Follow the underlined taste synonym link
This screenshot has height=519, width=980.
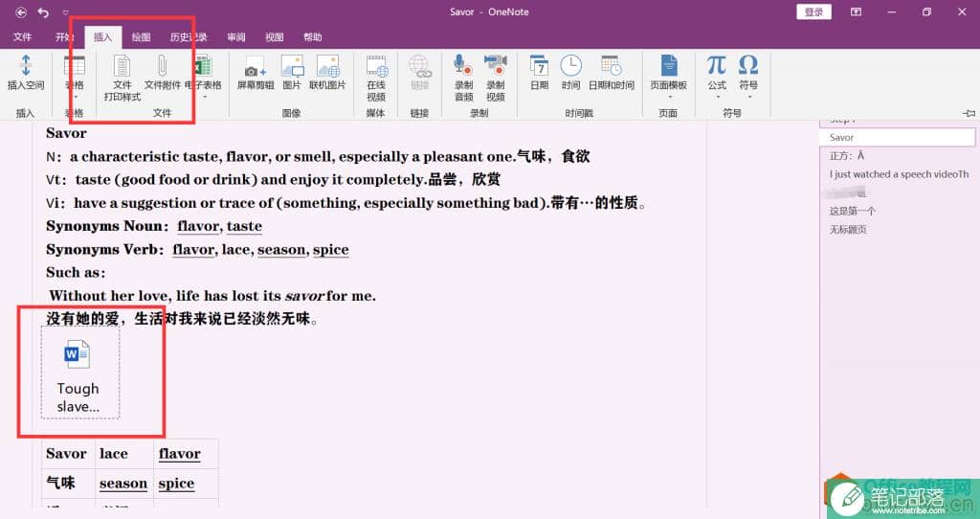point(244,226)
